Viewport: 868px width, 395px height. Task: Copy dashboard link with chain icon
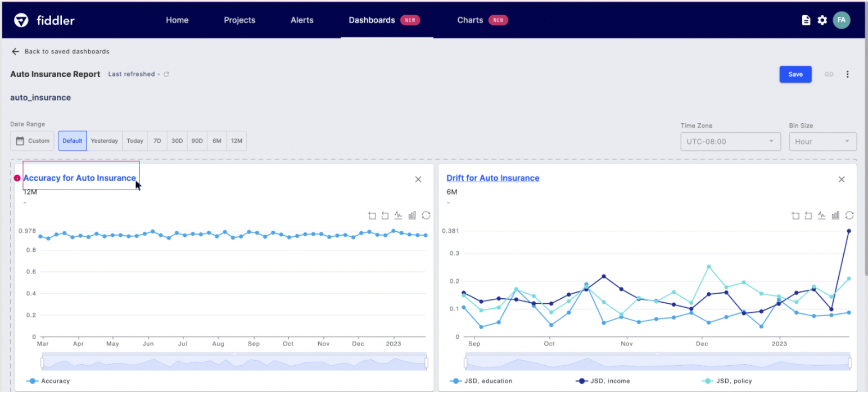click(829, 74)
